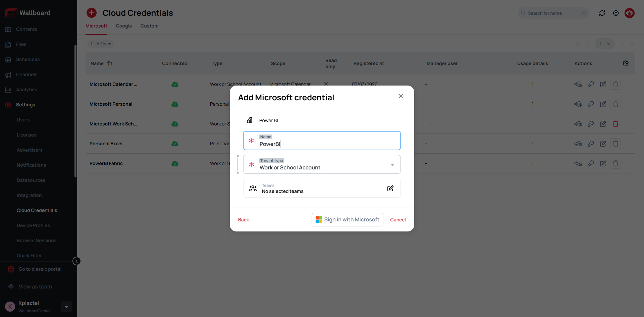Edit the PowerBI Fabric credential
644x317 pixels.
click(603, 163)
